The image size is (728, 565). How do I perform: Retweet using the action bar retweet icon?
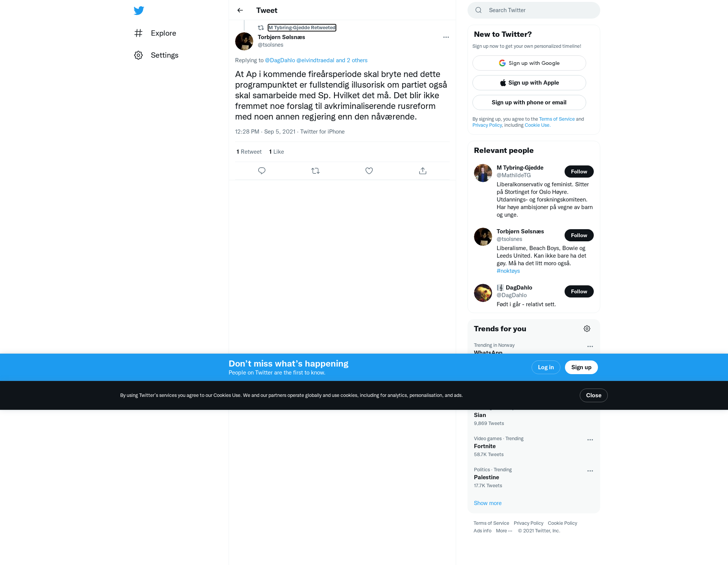pyautogui.click(x=315, y=171)
